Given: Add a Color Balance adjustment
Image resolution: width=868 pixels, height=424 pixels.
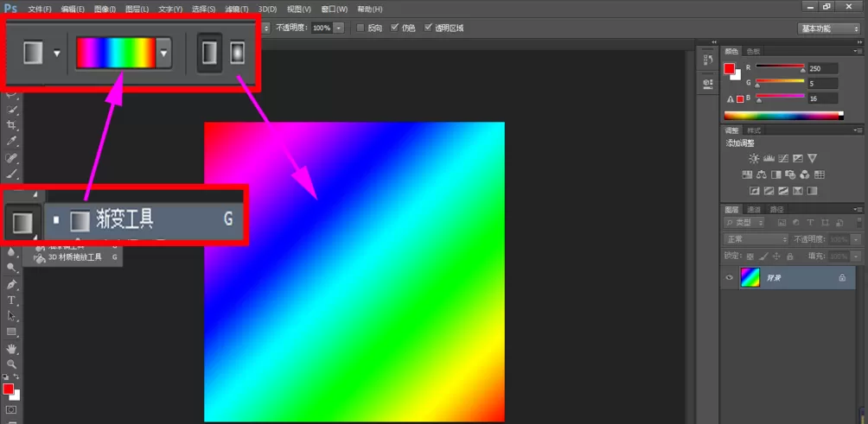Looking at the screenshot, I should pos(762,174).
